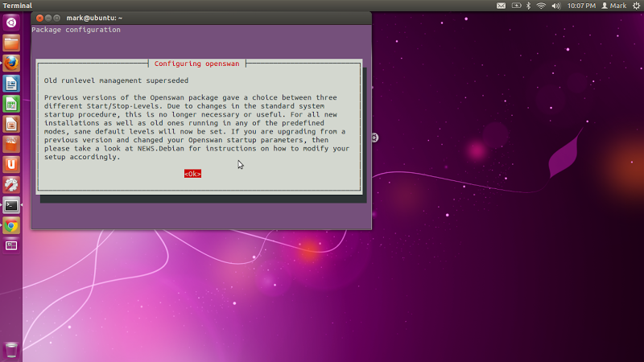Click the terminal title mark@ubuntu: ~
644x362 pixels.
94,18
